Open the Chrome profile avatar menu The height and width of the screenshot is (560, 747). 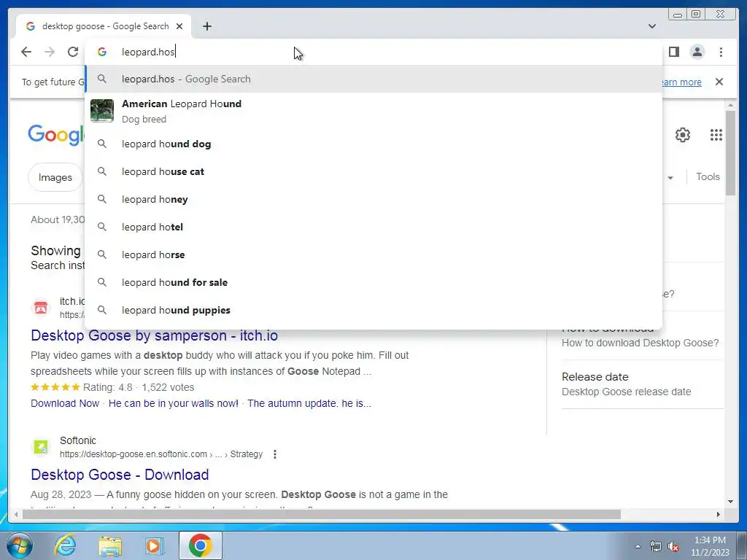coord(697,52)
